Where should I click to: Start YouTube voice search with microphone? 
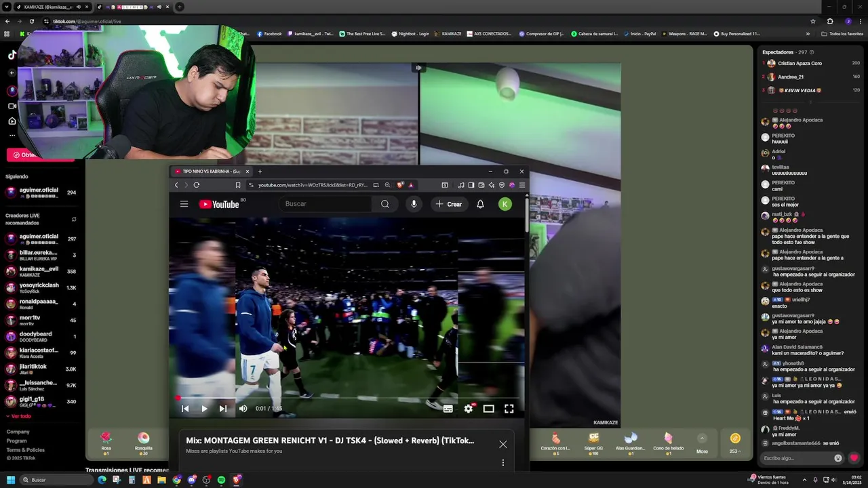(x=414, y=204)
